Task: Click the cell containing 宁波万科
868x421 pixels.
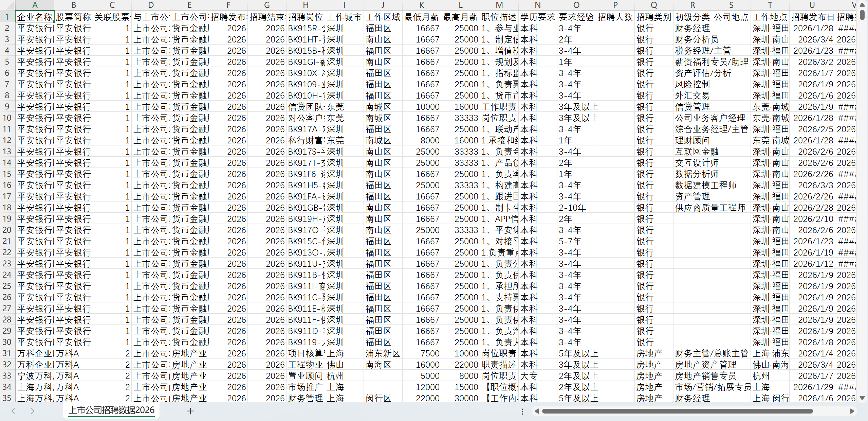Action: pos(35,375)
